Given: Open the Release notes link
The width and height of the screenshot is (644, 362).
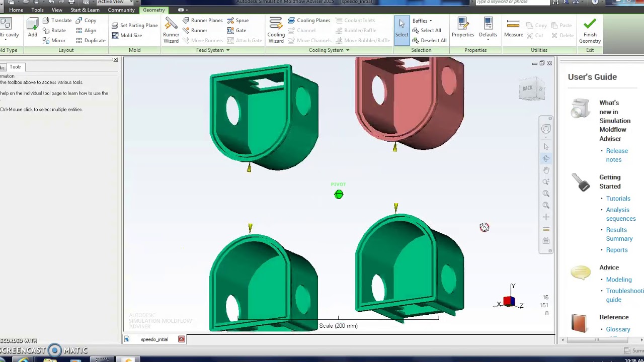Looking at the screenshot, I should [x=617, y=155].
